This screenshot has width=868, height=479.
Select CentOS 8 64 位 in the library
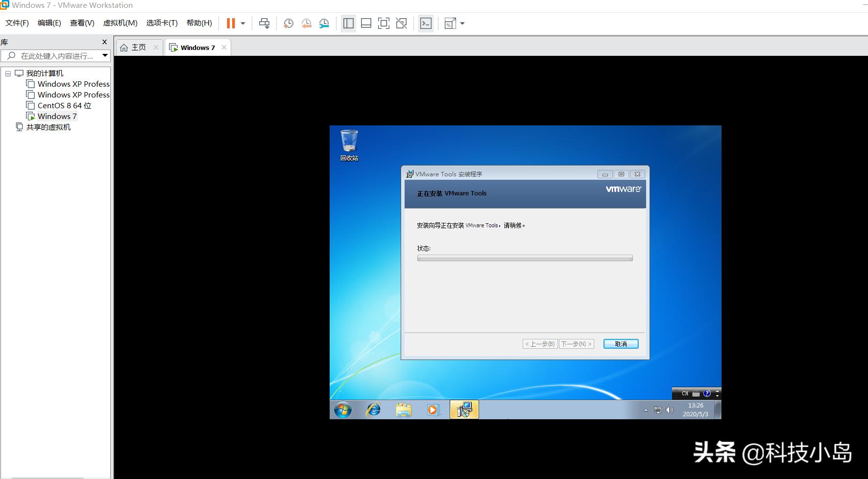[x=64, y=105]
